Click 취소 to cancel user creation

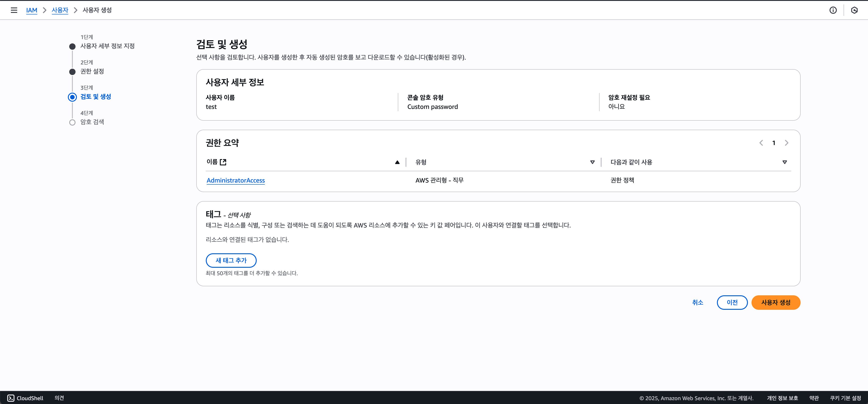(697, 302)
